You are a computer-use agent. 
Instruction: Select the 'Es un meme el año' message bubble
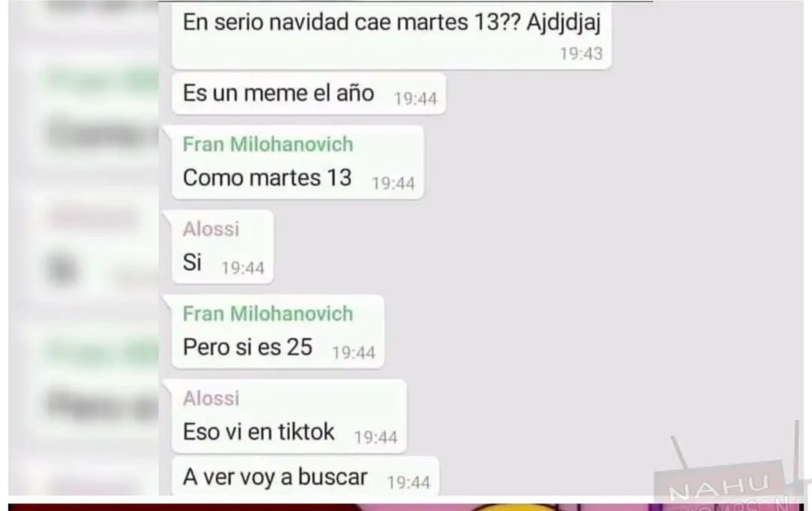[x=308, y=94]
